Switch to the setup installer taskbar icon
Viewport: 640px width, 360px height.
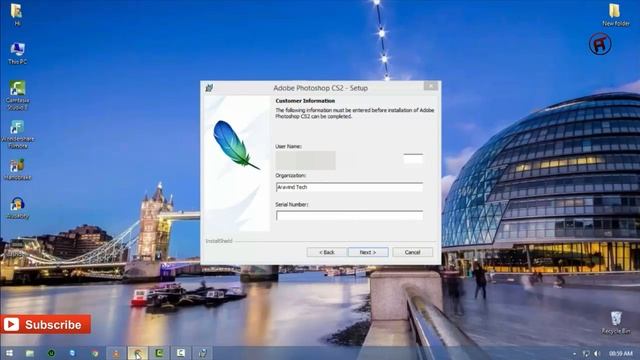pos(202,353)
